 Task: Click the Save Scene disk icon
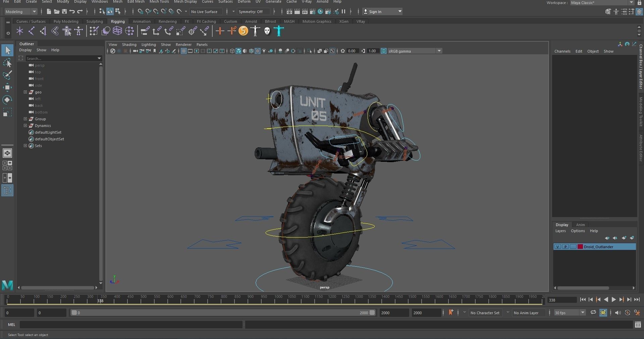click(x=64, y=11)
